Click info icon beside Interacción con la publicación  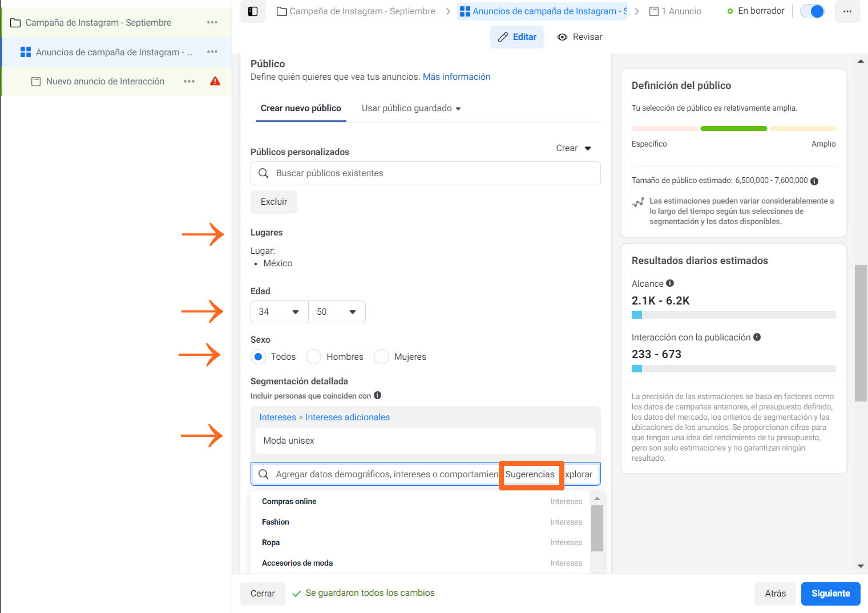click(x=757, y=337)
